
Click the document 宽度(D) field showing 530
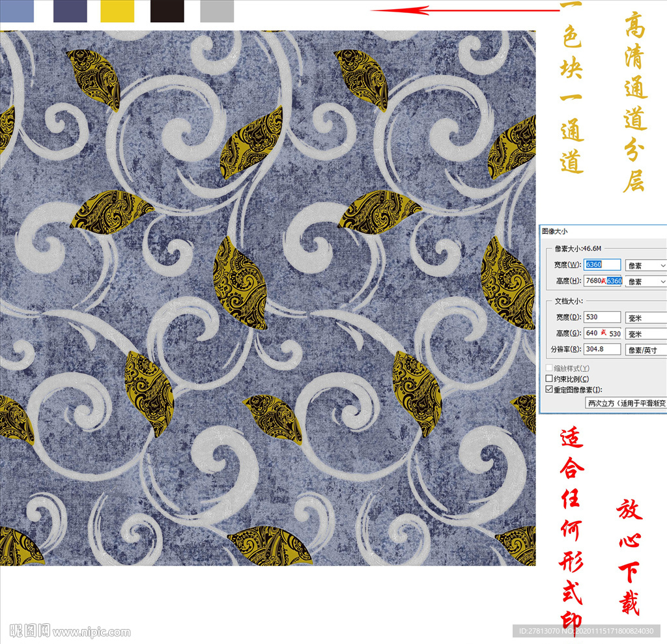(x=602, y=317)
